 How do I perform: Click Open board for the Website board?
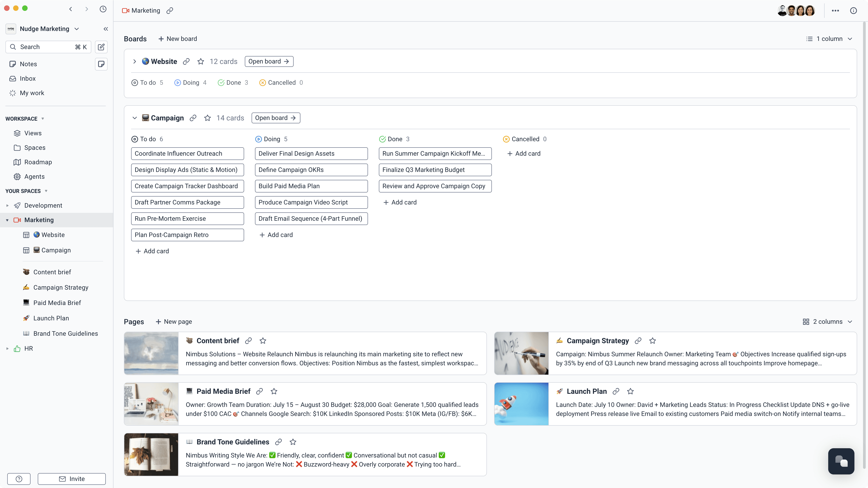269,61
